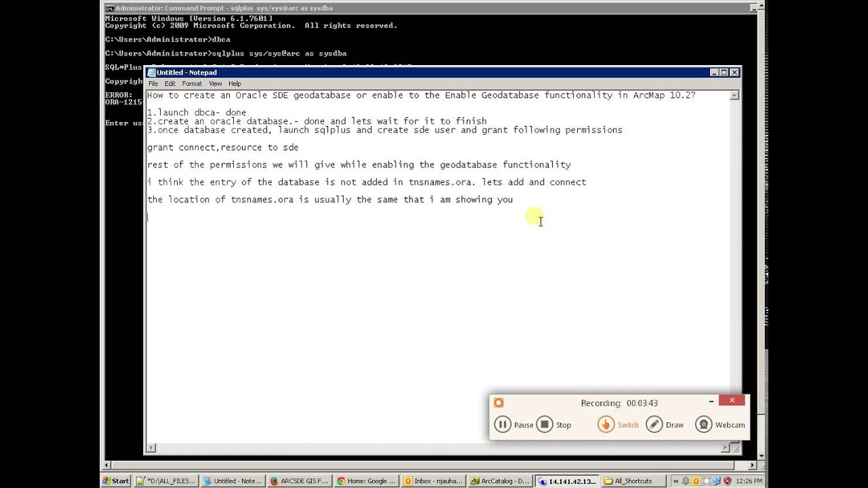This screenshot has width=868, height=488.
Task: Click 'sqlplus sys/sys@arc as sysdba' in Command Prompt
Action: tap(279, 53)
